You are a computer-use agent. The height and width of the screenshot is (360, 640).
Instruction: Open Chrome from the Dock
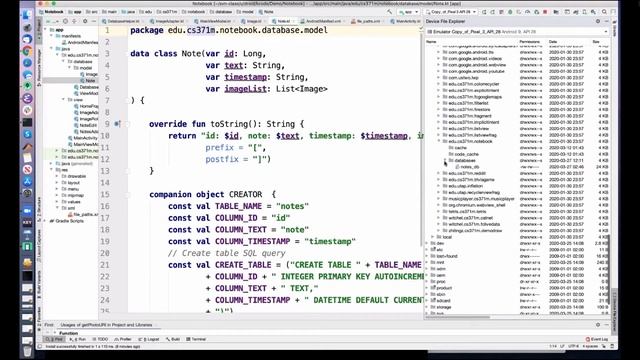click(27, 51)
